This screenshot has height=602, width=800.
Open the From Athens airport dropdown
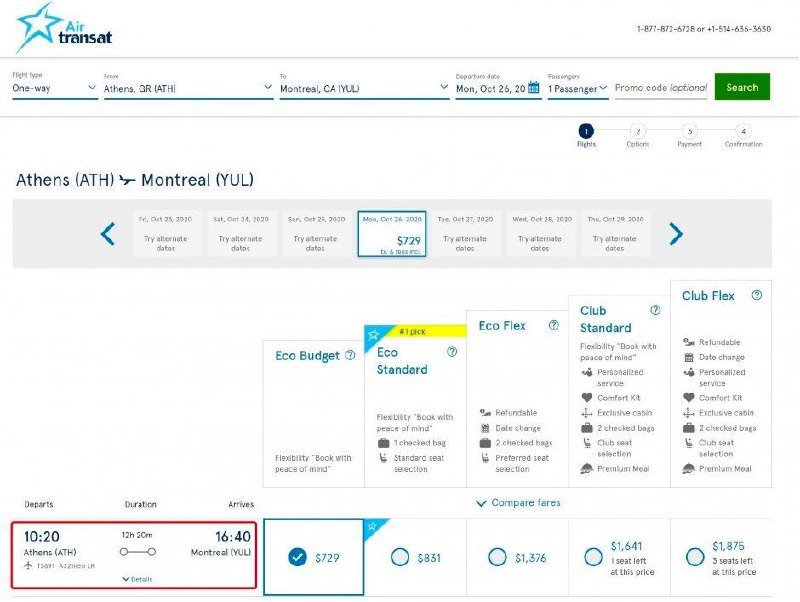pos(188,89)
